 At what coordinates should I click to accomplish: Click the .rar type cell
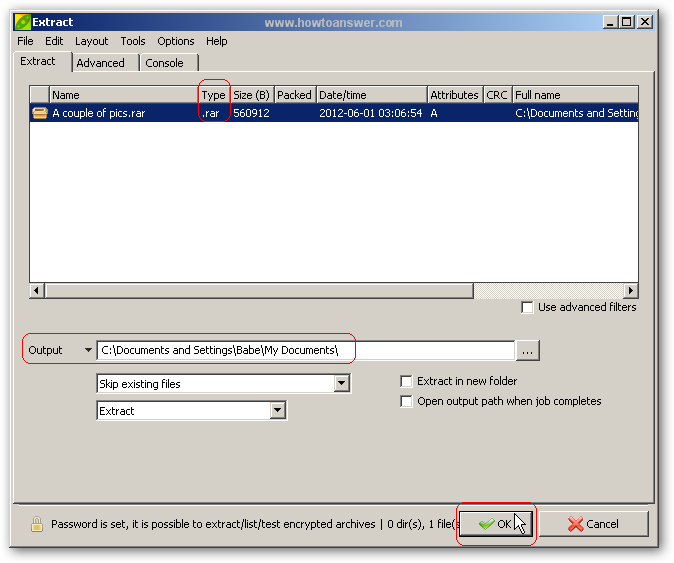(x=211, y=113)
